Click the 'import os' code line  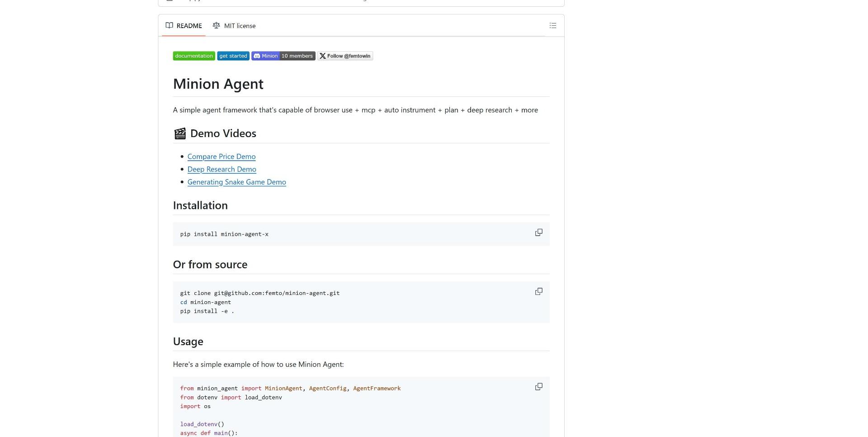pos(195,406)
